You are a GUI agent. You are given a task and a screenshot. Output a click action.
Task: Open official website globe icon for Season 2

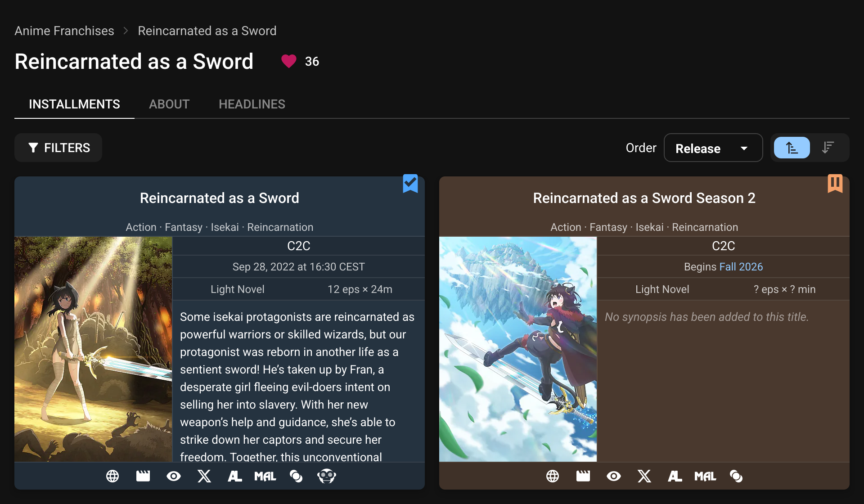(x=553, y=476)
